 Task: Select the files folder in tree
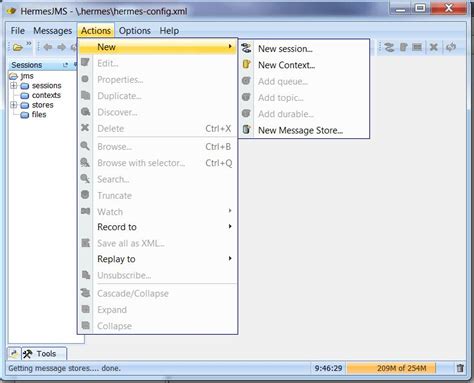click(x=39, y=115)
